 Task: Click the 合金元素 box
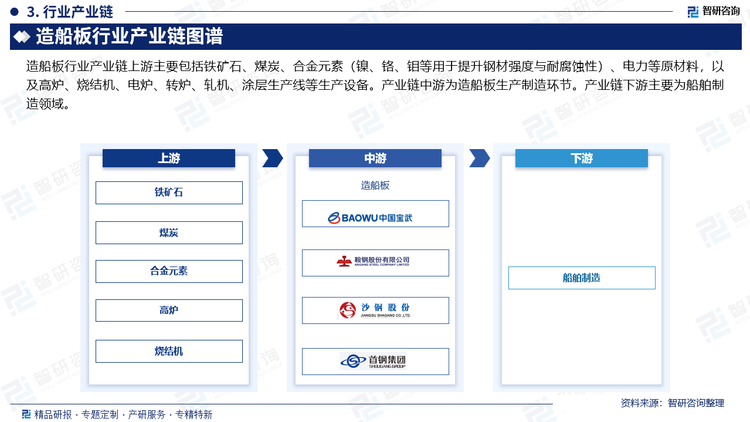[x=169, y=271]
